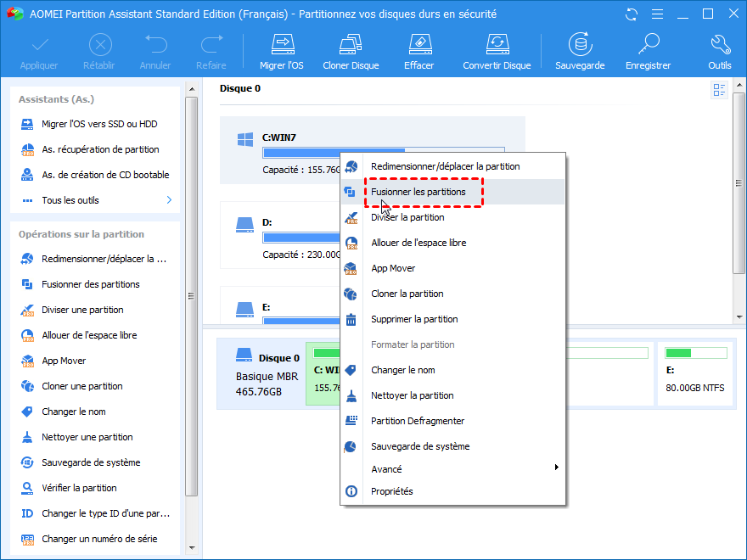The image size is (747, 560).
Task: Click Redimensionner/déplacer in the left sidebar
Action: pos(95,259)
